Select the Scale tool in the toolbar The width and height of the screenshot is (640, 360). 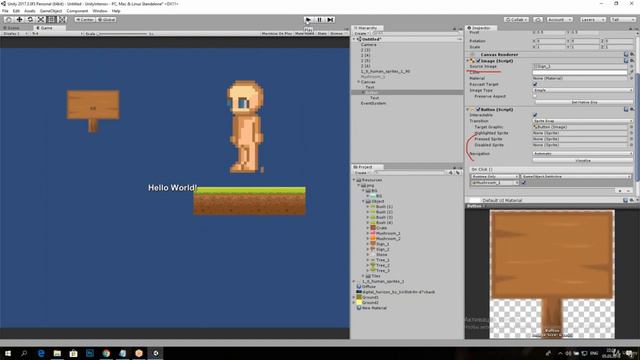[41, 19]
